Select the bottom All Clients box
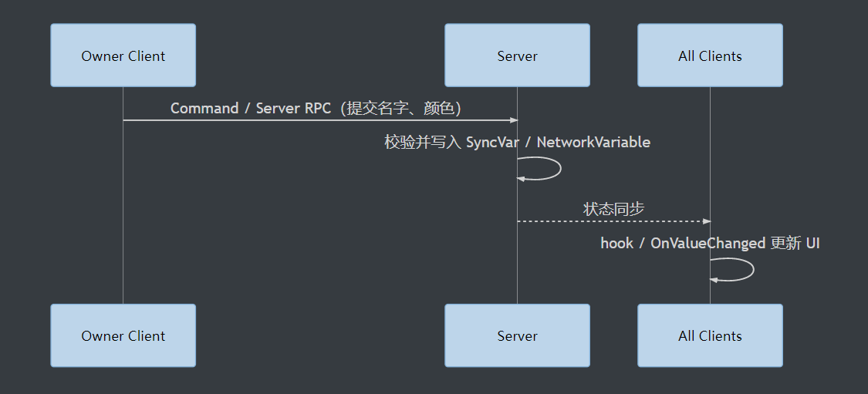This screenshot has height=394, width=868. pos(711,335)
